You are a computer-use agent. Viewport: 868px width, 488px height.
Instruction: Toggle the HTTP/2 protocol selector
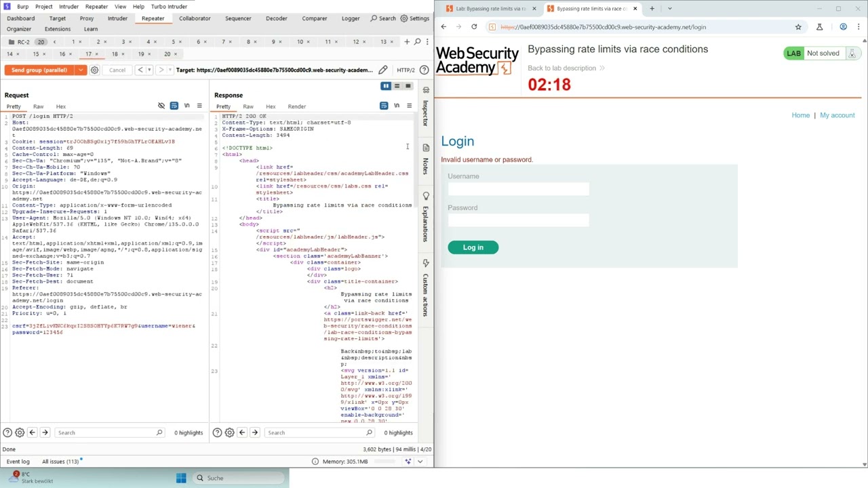[x=406, y=70]
